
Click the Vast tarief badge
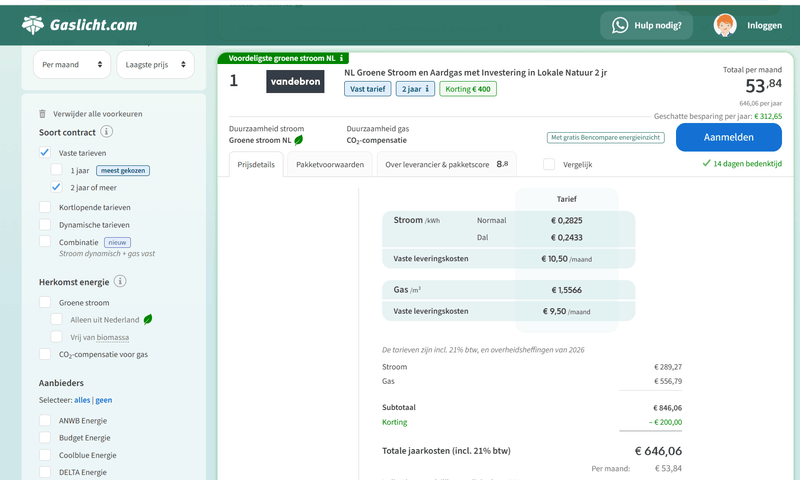pyautogui.click(x=367, y=89)
